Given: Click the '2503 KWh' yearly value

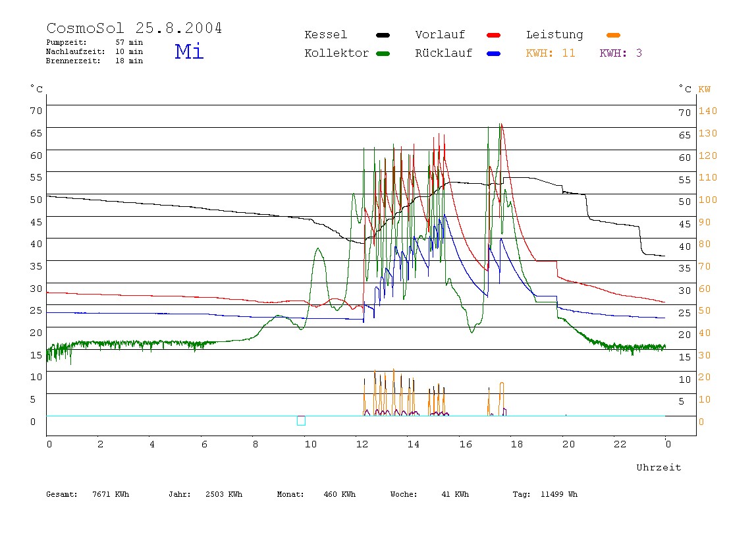Looking at the screenshot, I should pos(224,494).
